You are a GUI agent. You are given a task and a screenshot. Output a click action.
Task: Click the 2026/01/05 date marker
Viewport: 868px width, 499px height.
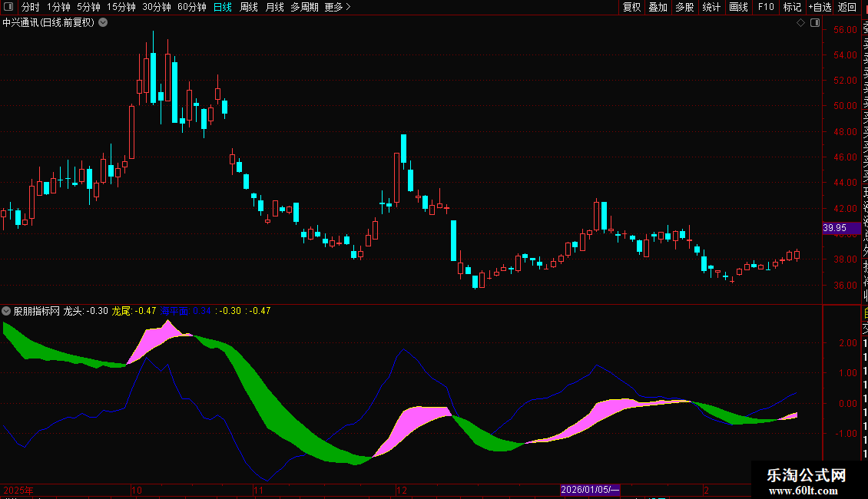point(590,490)
